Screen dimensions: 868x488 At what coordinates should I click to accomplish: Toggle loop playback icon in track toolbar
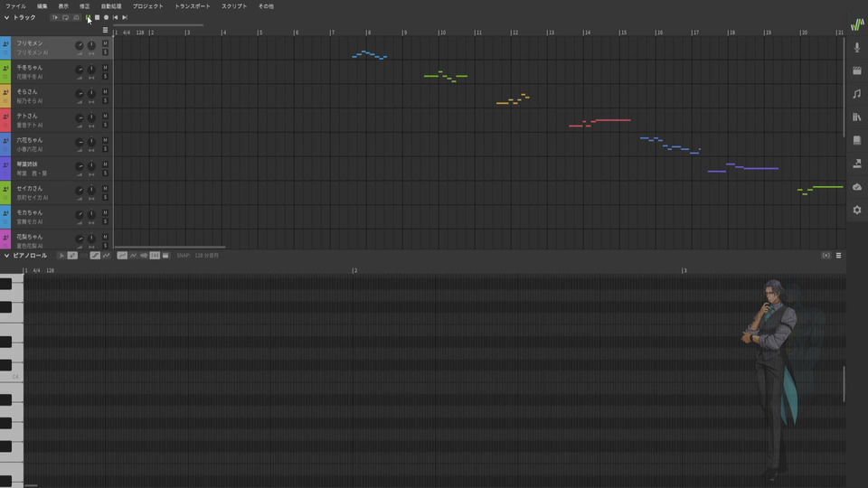(x=65, y=18)
